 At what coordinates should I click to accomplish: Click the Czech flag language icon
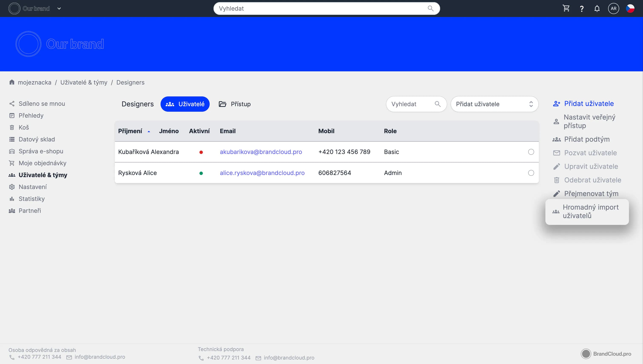coord(630,8)
